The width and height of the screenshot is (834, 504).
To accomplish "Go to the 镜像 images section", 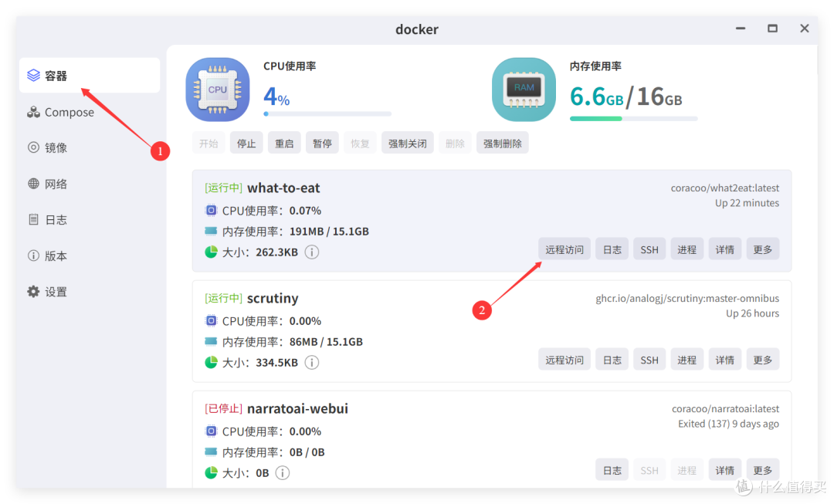I will pos(90,147).
